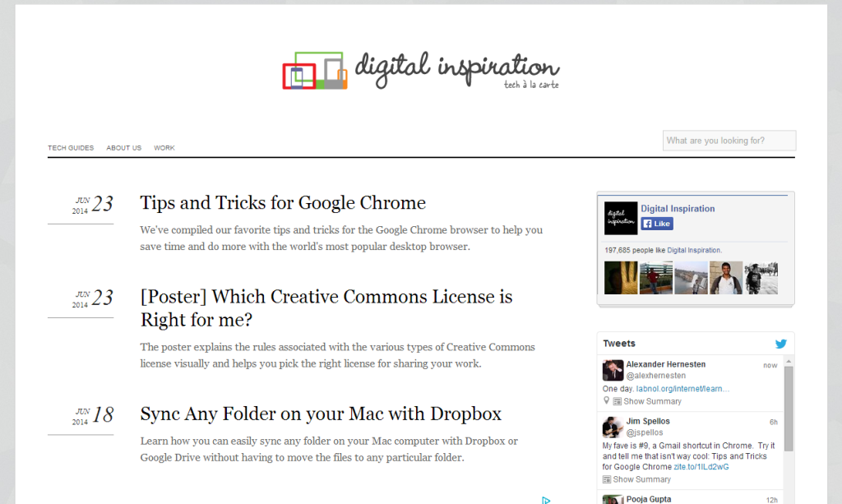The width and height of the screenshot is (842, 504).
Task: Click the third Facebook fan photo by a bridge
Action: tap(691, 278)
